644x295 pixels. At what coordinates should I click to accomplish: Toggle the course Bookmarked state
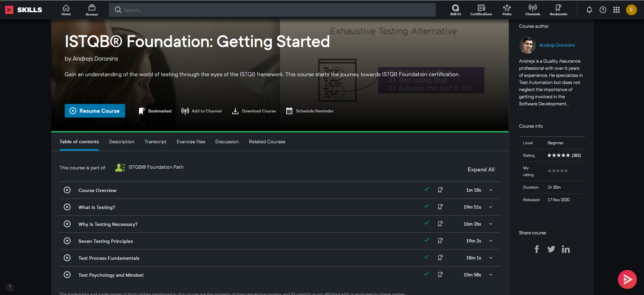(x=155, y=111)
